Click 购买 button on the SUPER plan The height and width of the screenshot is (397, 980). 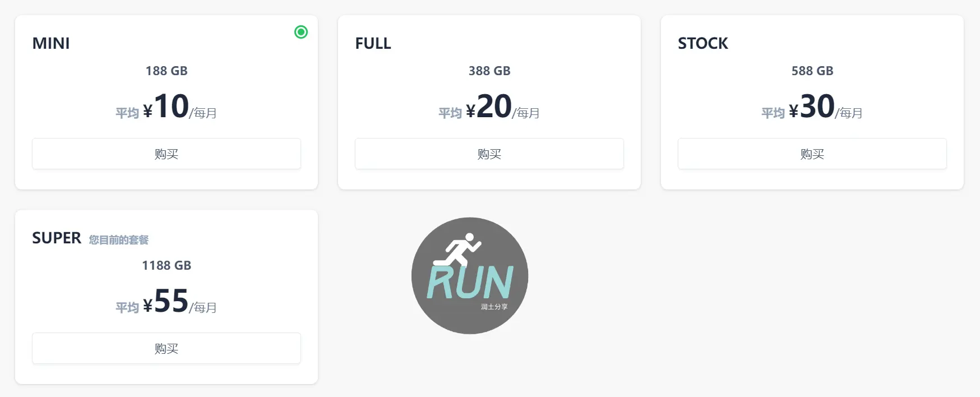point(167,348)
